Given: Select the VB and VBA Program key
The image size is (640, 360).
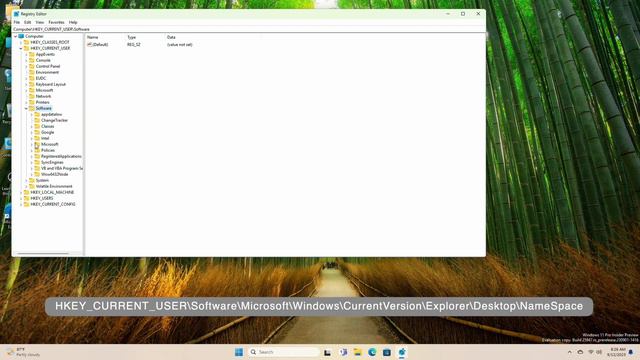Looking at the screenshot, I should pyautogui.click(x=62, y=168).
